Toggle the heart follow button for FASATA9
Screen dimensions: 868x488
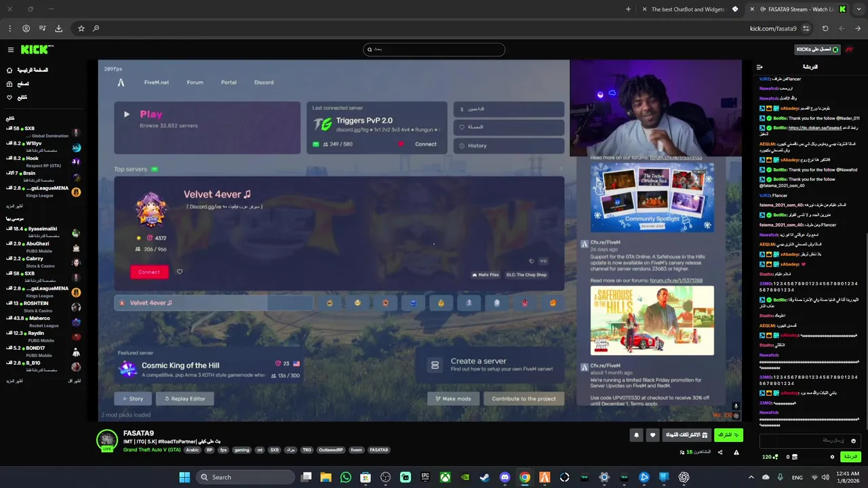point(652,435)
